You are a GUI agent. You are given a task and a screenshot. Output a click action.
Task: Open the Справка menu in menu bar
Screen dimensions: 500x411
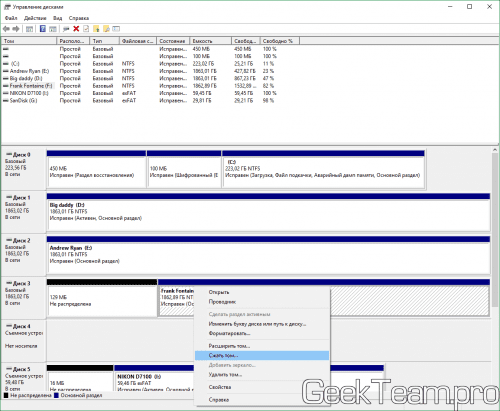point(79,18)
